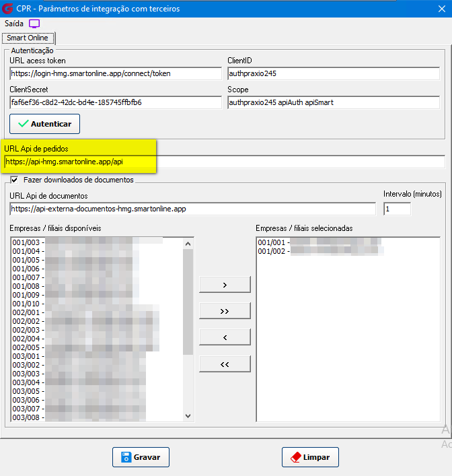Screen dimensions: 452x476
Task: Move all branches right with >> button
Action: [225, 311]
